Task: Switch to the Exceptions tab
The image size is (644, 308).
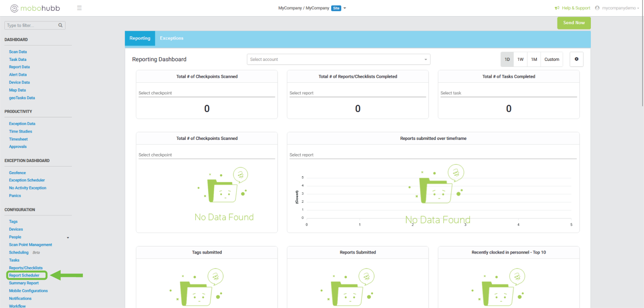Action: click(x=171, y=38)
